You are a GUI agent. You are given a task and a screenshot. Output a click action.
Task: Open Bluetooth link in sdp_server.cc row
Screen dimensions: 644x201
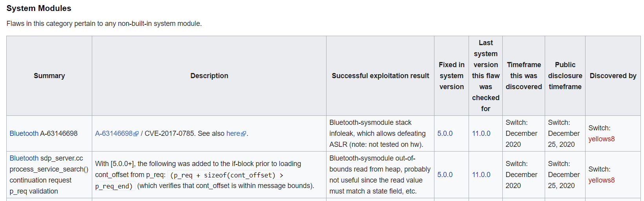pos(24,158)
